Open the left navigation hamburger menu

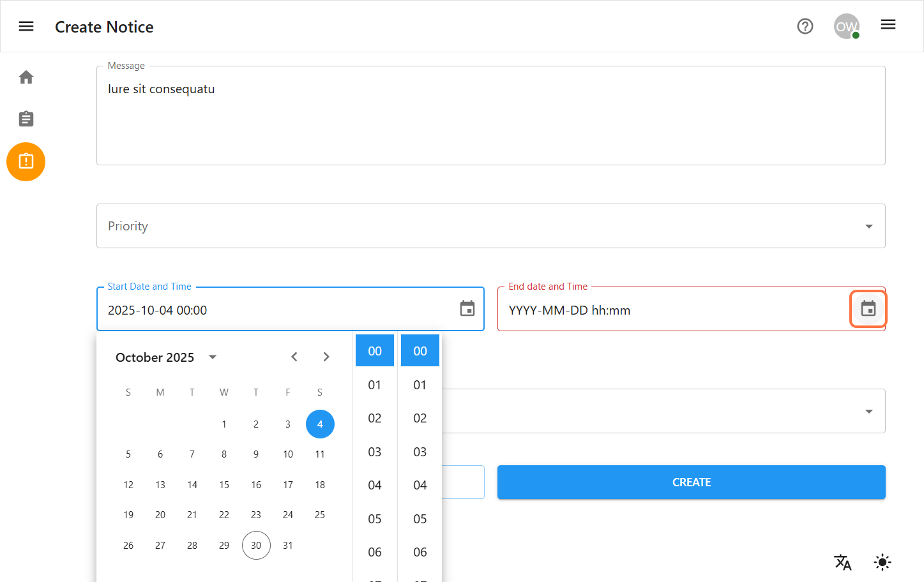point(26,26)
